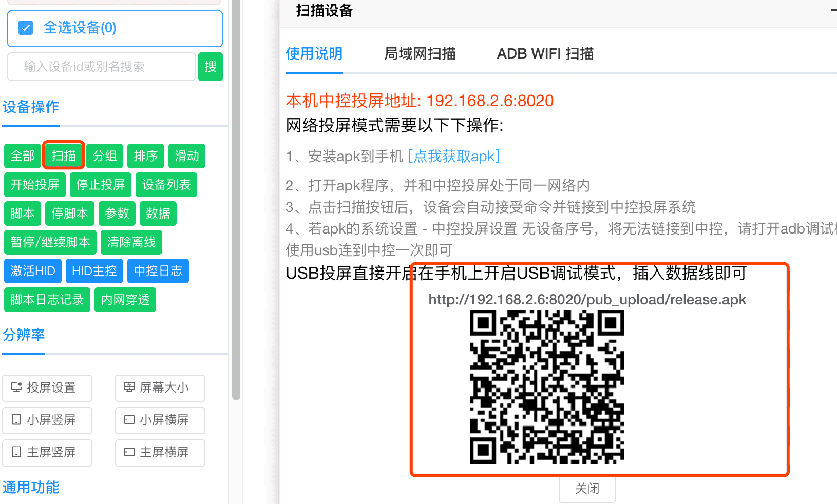Click 屏幕大小 with screen icon
The height and width of the screenshot is (504, 837).
[160, 388]
